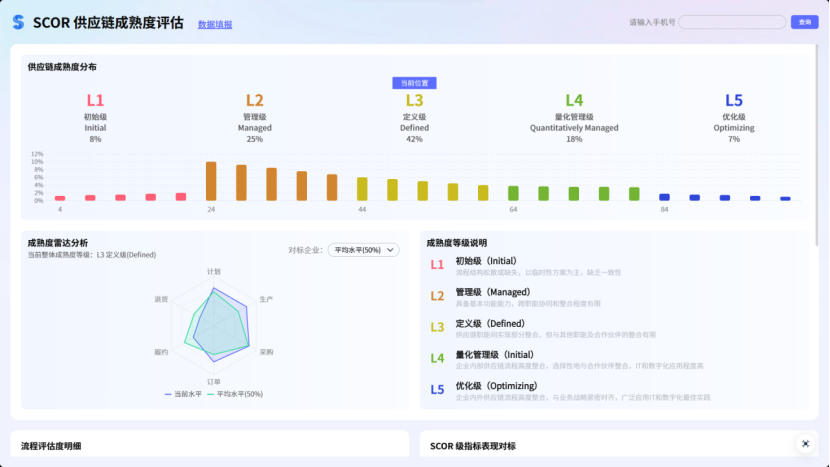Click the orange L2 level icon in legend list
Viewport: 830px width, 467px height.
pos(437,296)
